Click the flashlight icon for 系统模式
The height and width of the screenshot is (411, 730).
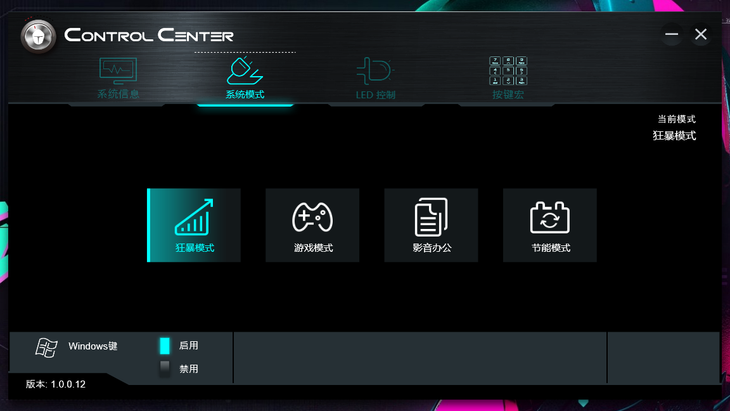[245, 71]
